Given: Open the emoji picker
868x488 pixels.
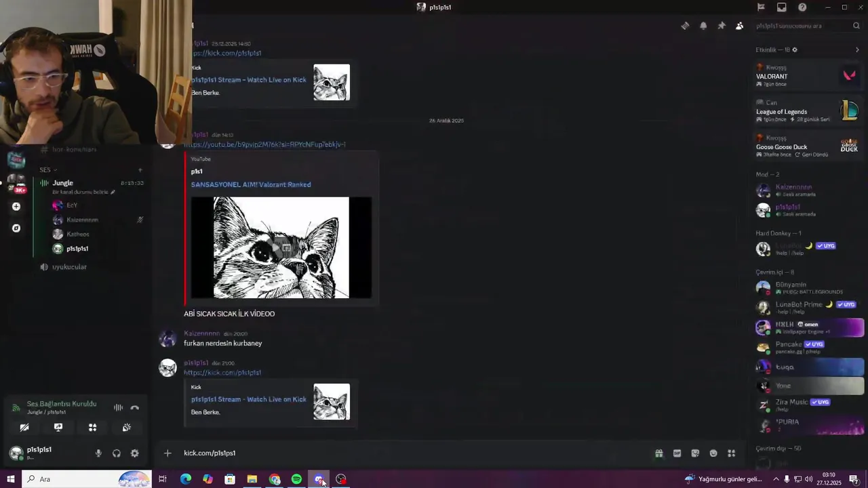Looking at the screenshot, I should coord(713,453).
